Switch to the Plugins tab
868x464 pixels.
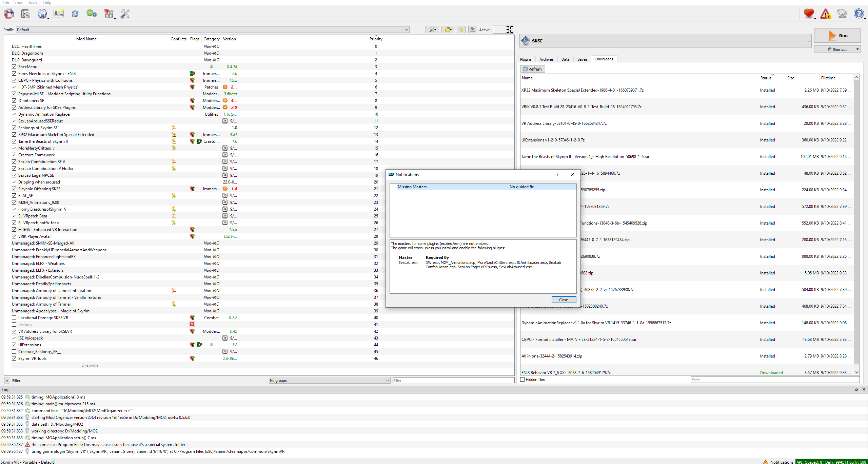tap(526, 59)
